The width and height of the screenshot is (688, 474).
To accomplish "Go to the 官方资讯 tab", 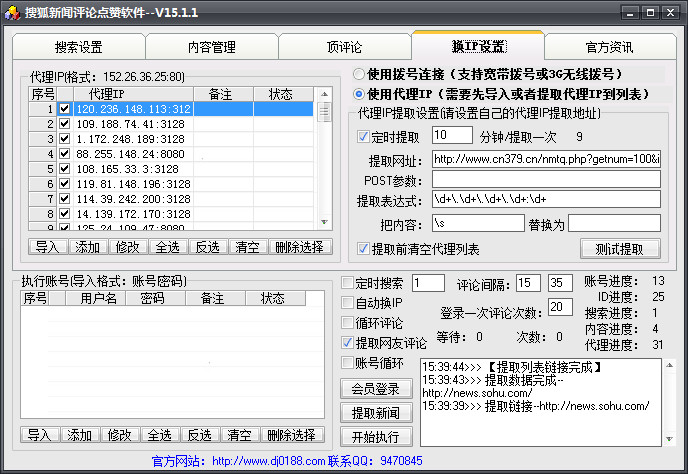I will pyautogui.click(x=610, y=47).
